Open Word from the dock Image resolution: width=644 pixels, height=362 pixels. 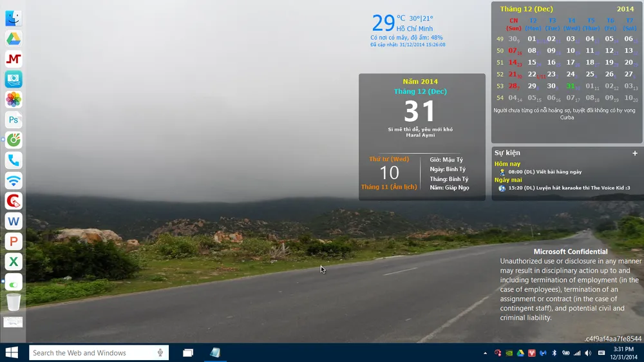(x=14, y=221)
